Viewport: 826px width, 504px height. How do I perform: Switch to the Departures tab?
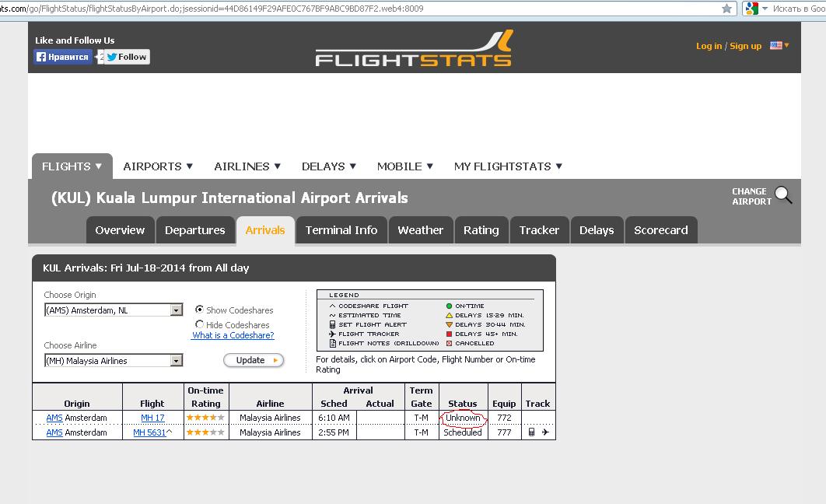pyautogui.click(x=195, y=230)
